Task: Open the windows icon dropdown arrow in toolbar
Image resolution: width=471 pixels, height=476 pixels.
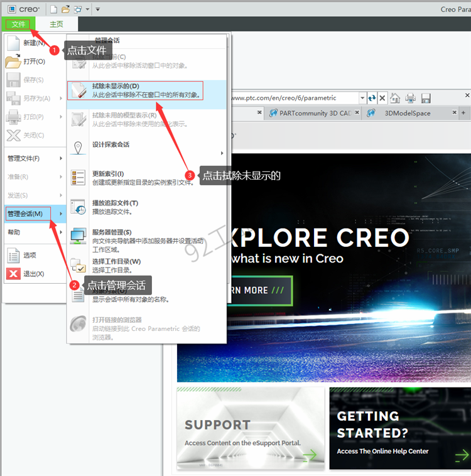Action: 87,9
